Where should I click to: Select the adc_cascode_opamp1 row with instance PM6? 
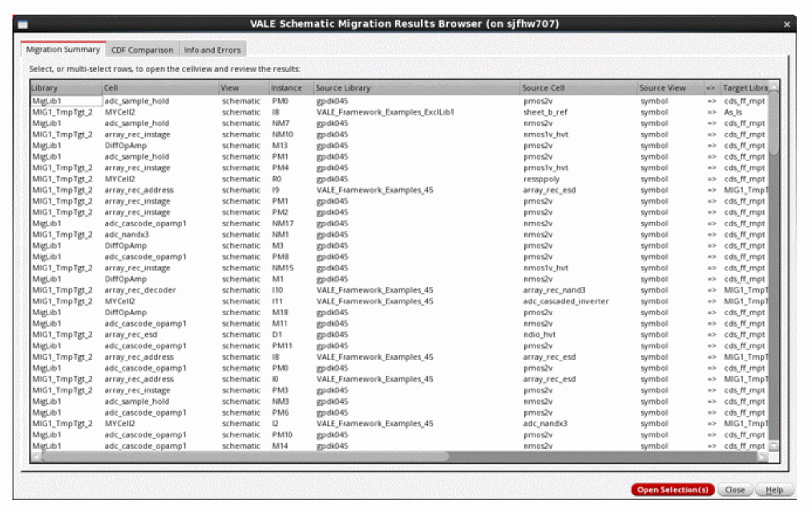coord(399,413)
